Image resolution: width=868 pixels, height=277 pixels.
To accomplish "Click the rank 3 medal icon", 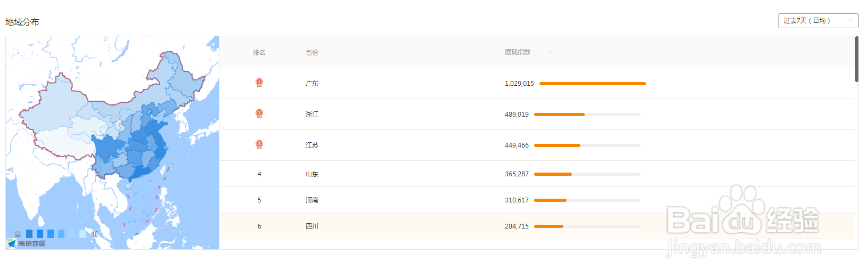I will pos(259,144).
